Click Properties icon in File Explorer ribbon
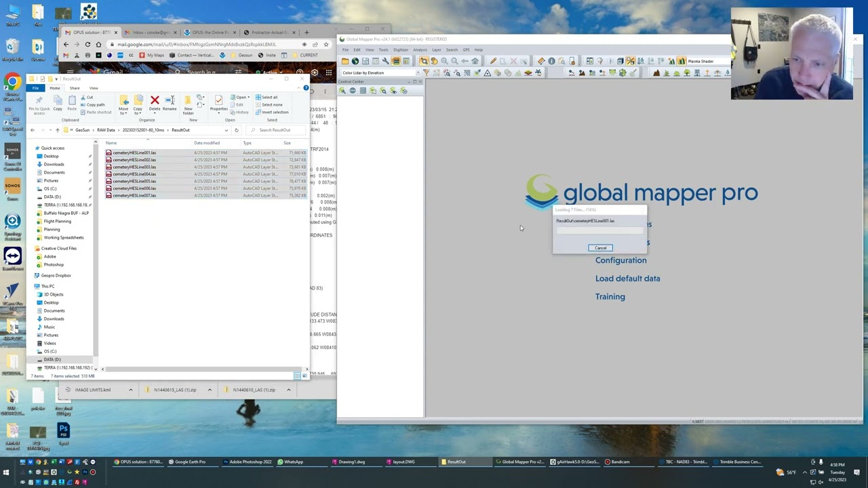Image resolution: width=868 pixels, height=488 pixels. (218, 100)
